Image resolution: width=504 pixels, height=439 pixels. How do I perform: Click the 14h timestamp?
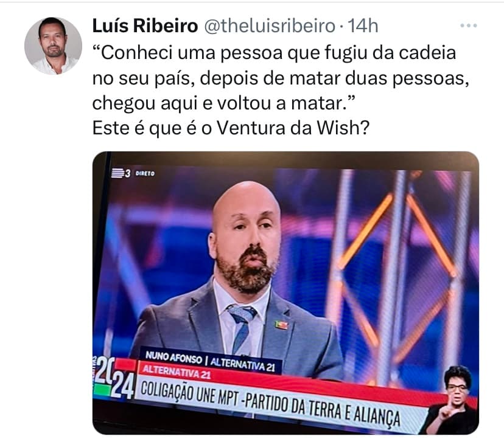coord(363,26)
